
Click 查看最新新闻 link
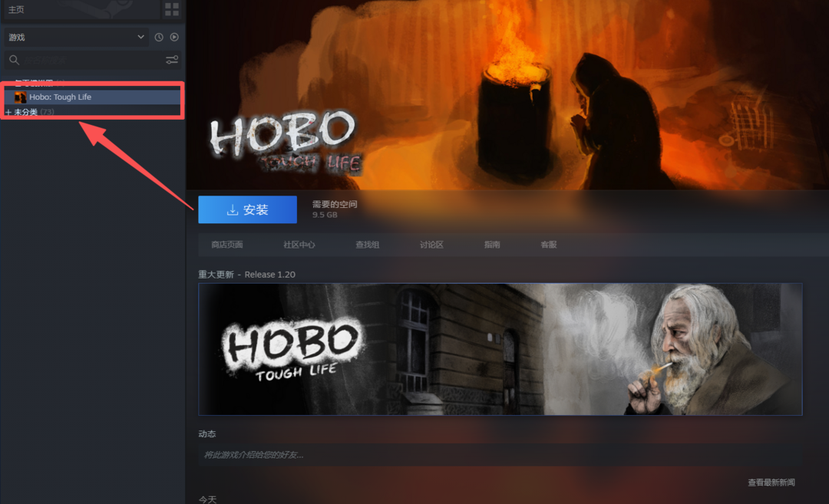click(771, 483)
